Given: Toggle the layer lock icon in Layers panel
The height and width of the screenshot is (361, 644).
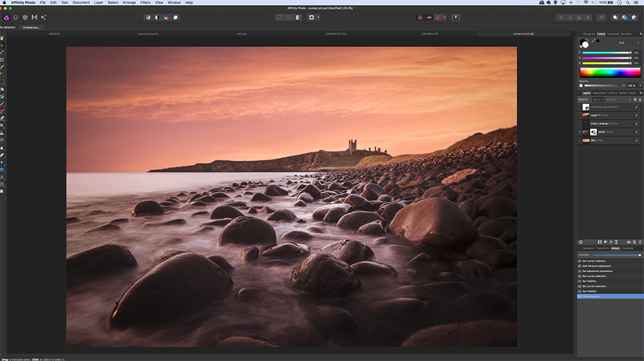Looking at the screenshot, I should point(640,99).
